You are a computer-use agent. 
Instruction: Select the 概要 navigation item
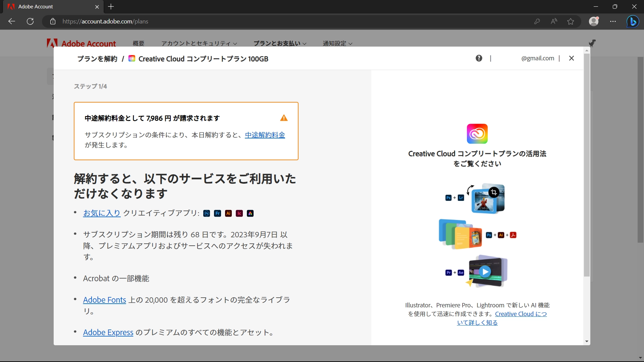click(138, 43)
